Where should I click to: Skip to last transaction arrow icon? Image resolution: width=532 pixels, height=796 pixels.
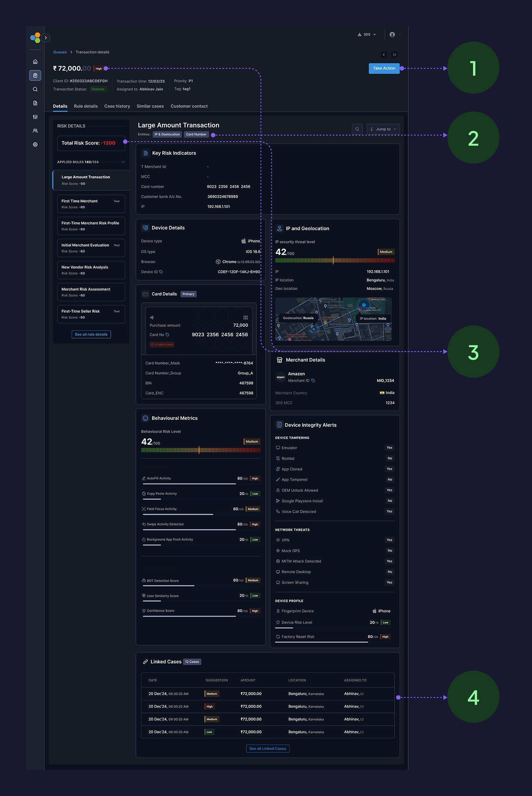tap(394, 55)
